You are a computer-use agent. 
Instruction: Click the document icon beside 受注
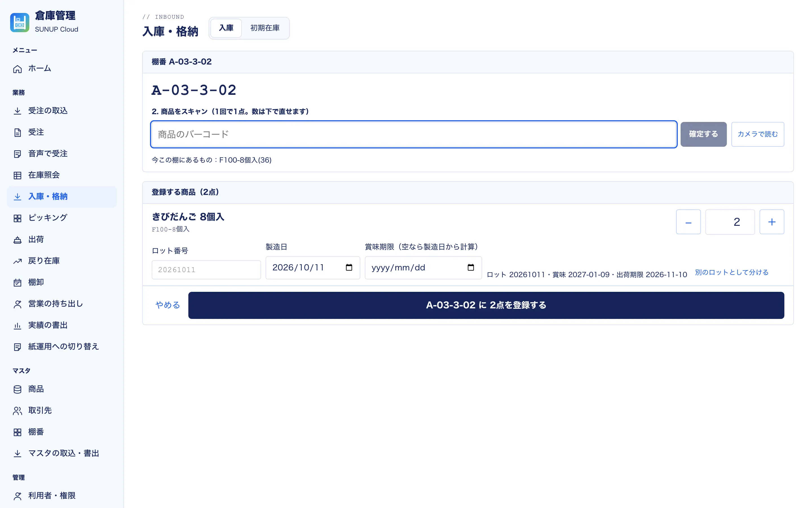click(x=17, y=132)
